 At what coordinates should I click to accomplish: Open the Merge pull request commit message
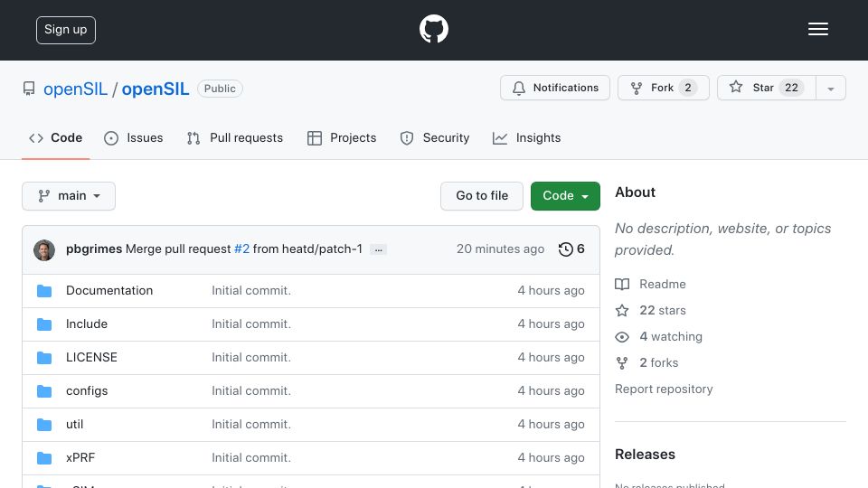coord(178,249)
